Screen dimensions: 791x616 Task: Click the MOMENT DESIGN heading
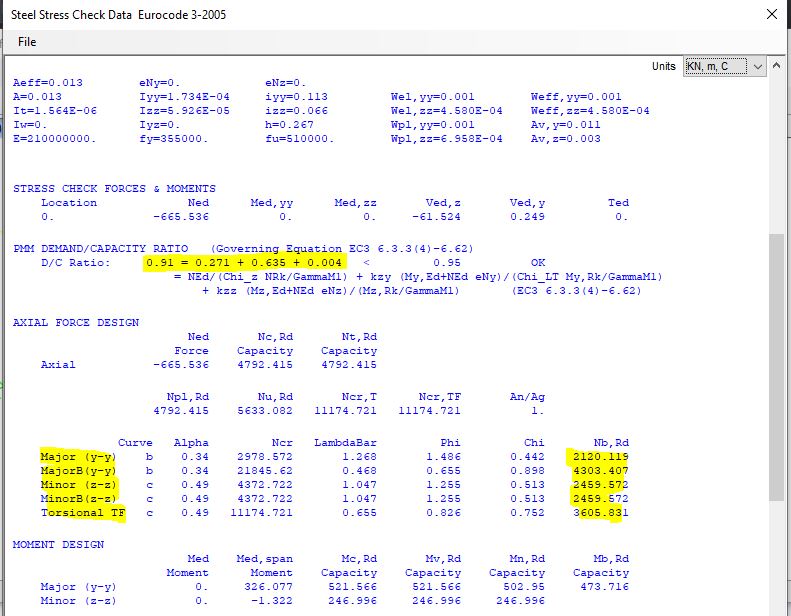[59, 545]
